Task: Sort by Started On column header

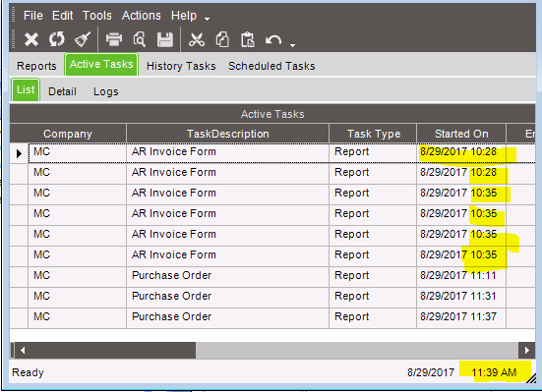Action: coord(461,134)
